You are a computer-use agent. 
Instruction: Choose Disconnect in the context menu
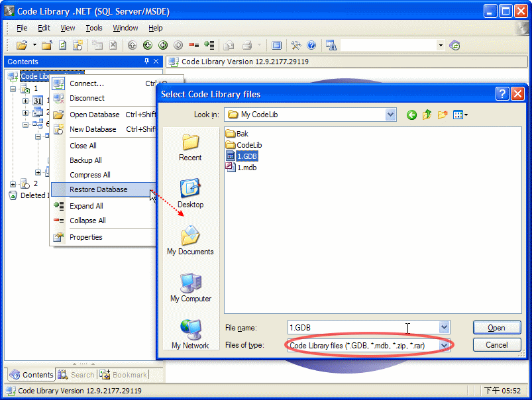(103, 98)
